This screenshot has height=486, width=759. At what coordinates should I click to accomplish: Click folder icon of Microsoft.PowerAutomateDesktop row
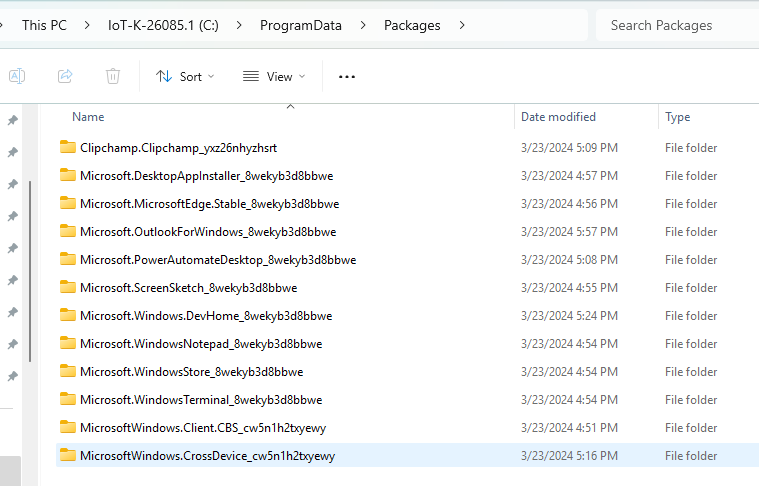click(x=68, y=259)
